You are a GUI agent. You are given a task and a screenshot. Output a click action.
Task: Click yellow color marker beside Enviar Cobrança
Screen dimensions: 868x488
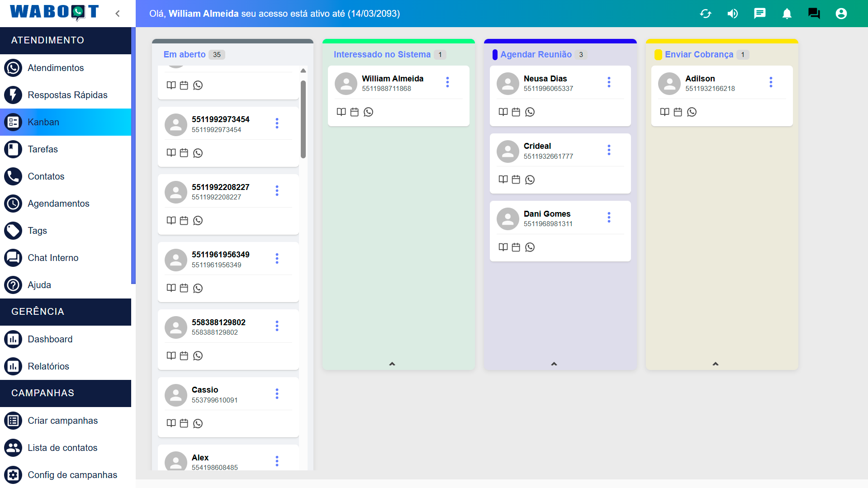pyautogui.click(x=658, y=55)
